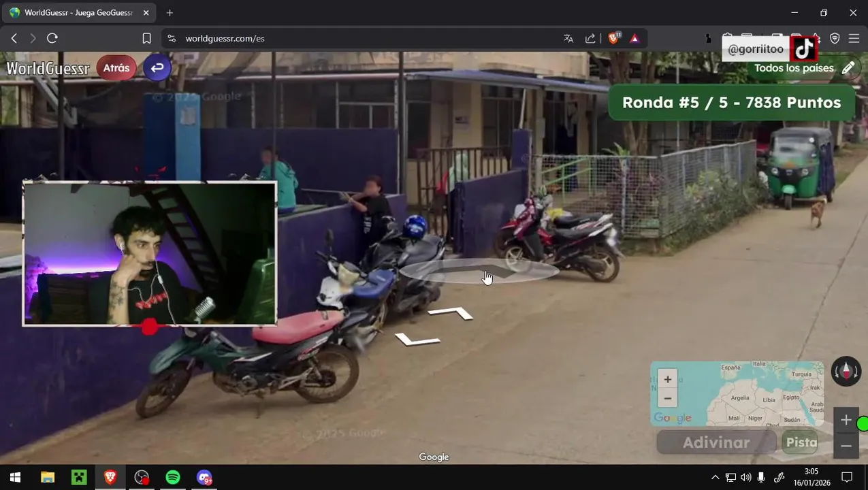Switch to Brave in the taskbar

(110, 477)
